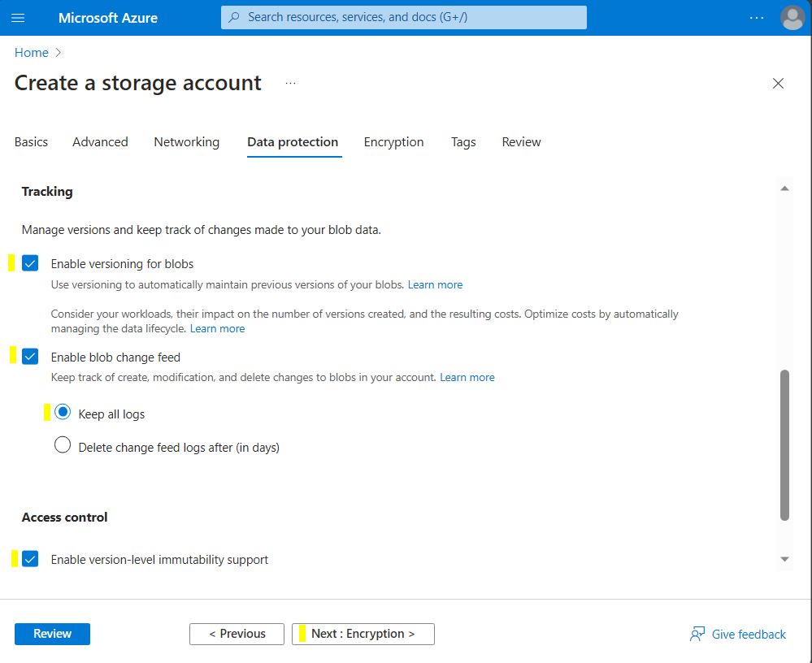Go to the Networking tab
The height and width of the screenshot is (663, 812).
click(x=186, y=142)
